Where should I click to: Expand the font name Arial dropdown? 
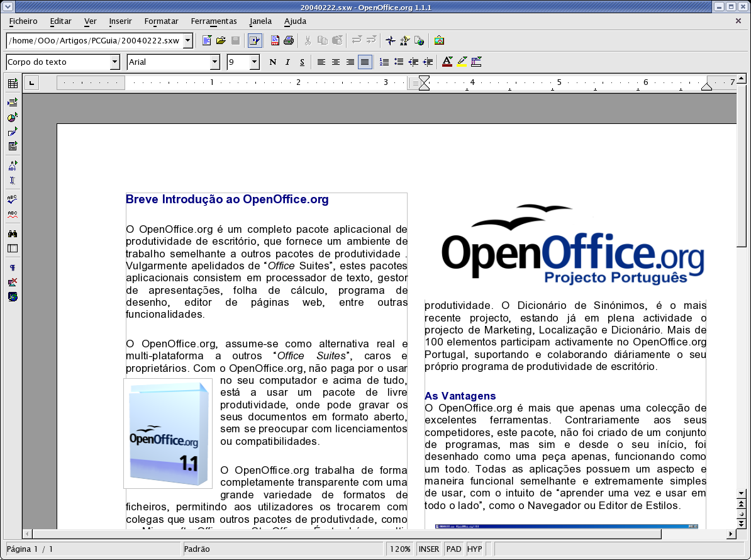(x=214, y=62)
